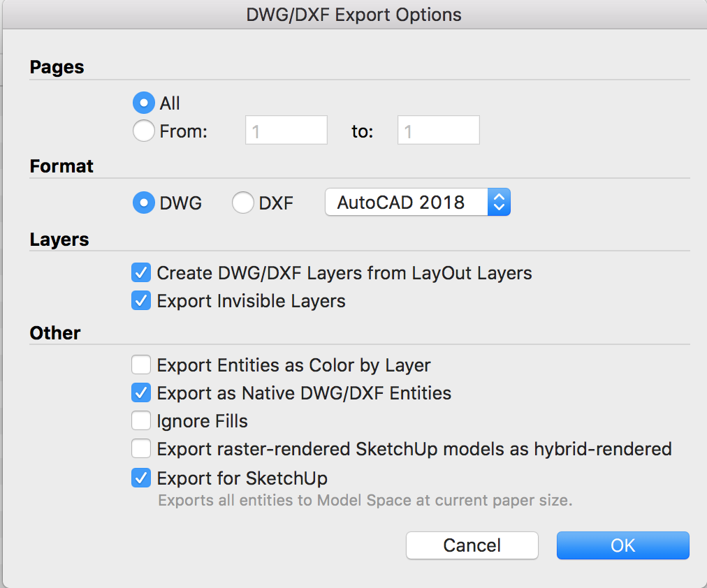The image size is (707, 588).
Task: Click the DWG/DXF Export Options title
Action: (x=353, y=15)
